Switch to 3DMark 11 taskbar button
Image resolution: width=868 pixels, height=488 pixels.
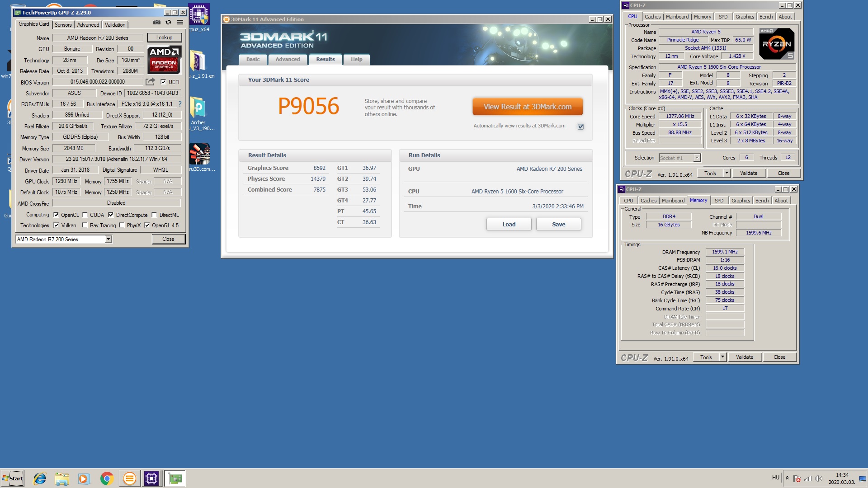(x=129, y=479)
